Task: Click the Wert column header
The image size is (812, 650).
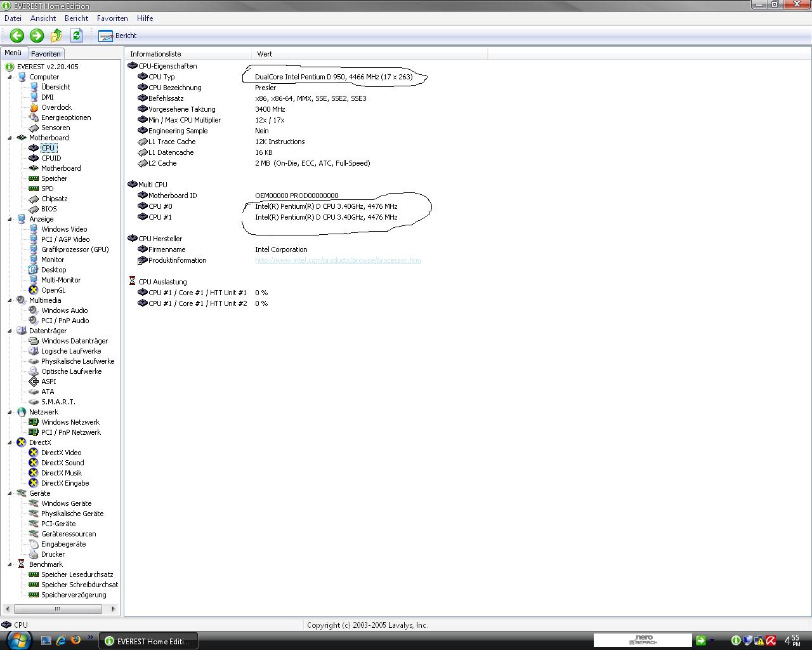Action: [370, 54]
